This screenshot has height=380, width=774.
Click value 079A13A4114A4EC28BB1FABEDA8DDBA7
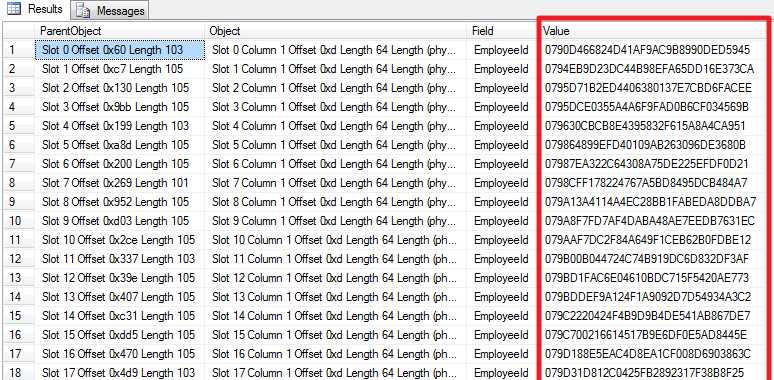650,202
